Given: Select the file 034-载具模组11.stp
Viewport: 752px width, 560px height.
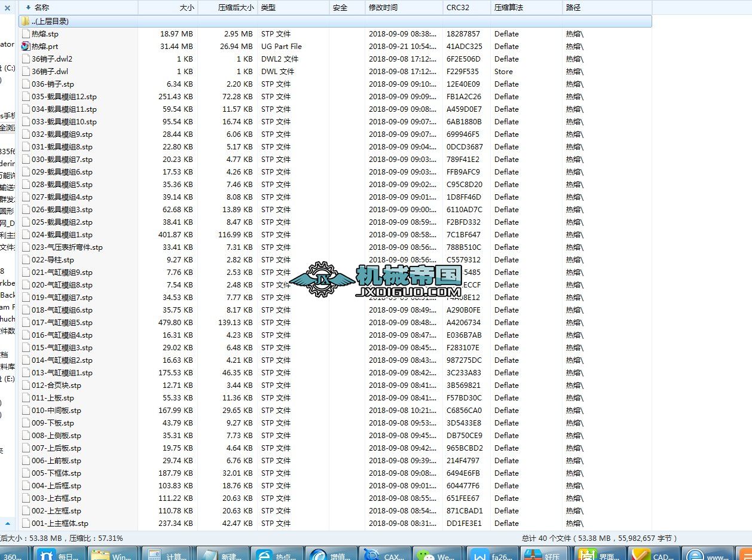Looking at the screenshot, I should [x=64, y=109].
